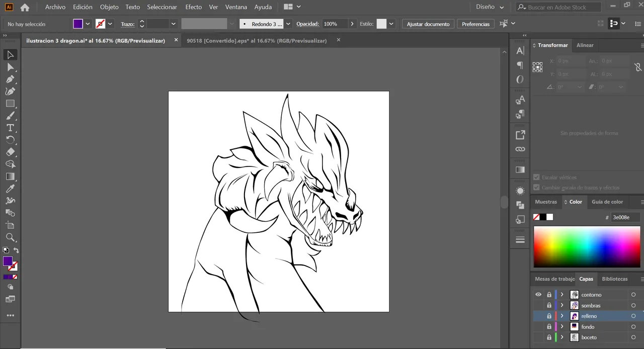This screenshot has height=349, width=644.
Task: Select the Gradient tool
Action: click(x=10, y=177)
